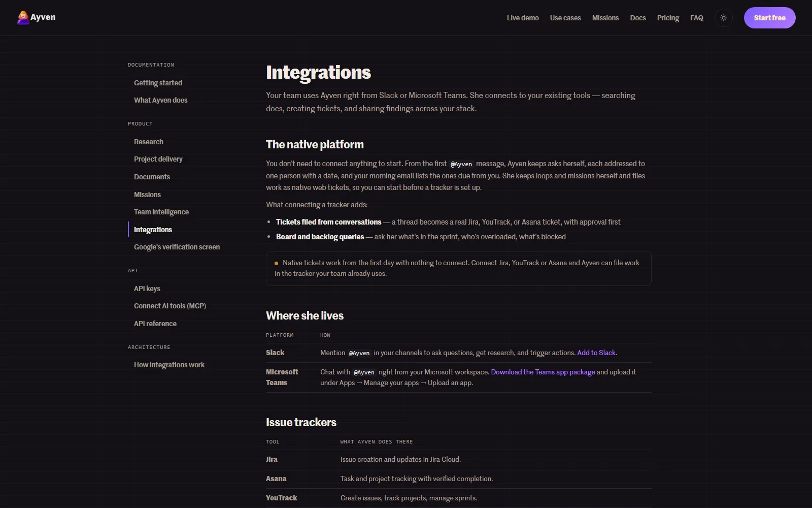This screenshot has height=508, width=812.
Task: Open Docs from the top navigation
Action: click(x=638, y=18)
